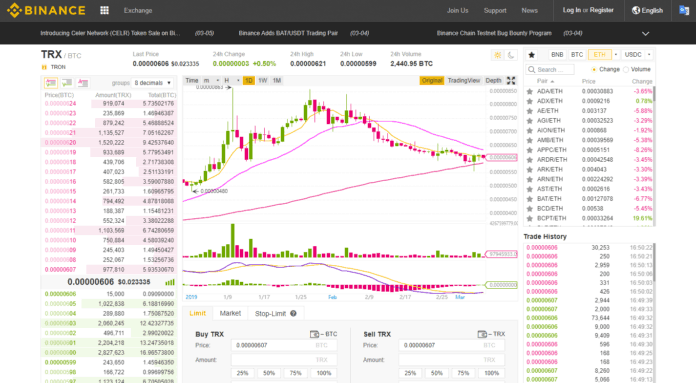The width and height of the screenshot is (696, 383).
Task: Click the Sell TRX wallet icon
Action: coord(482,334)
